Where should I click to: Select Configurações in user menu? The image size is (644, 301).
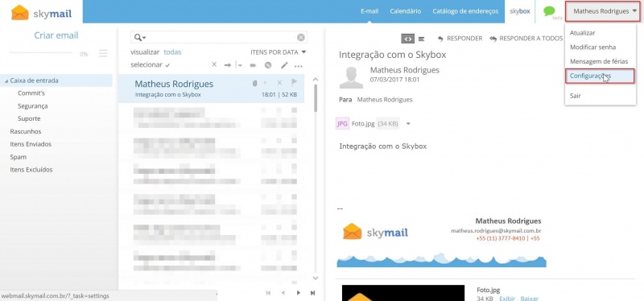click(600, 76)
